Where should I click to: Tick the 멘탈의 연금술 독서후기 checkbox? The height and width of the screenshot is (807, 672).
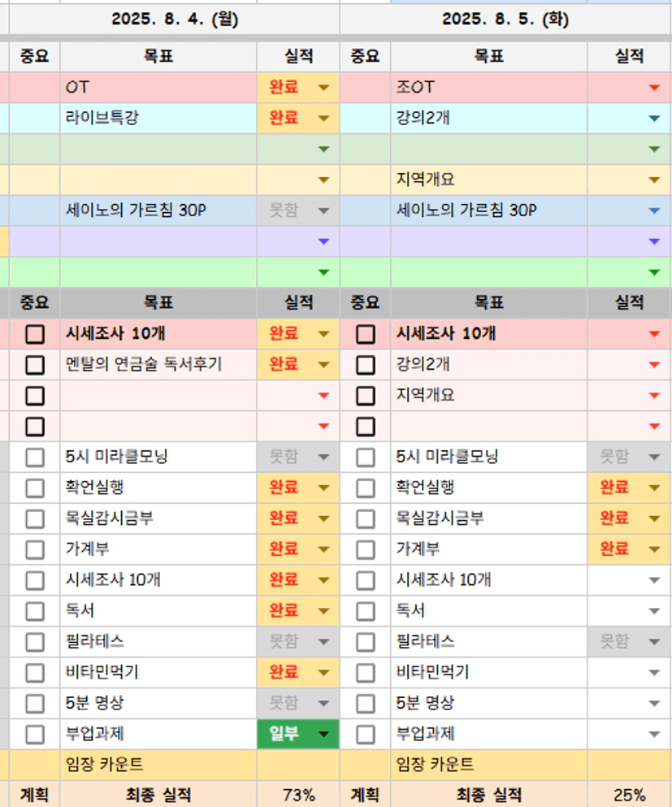[35, 365]
